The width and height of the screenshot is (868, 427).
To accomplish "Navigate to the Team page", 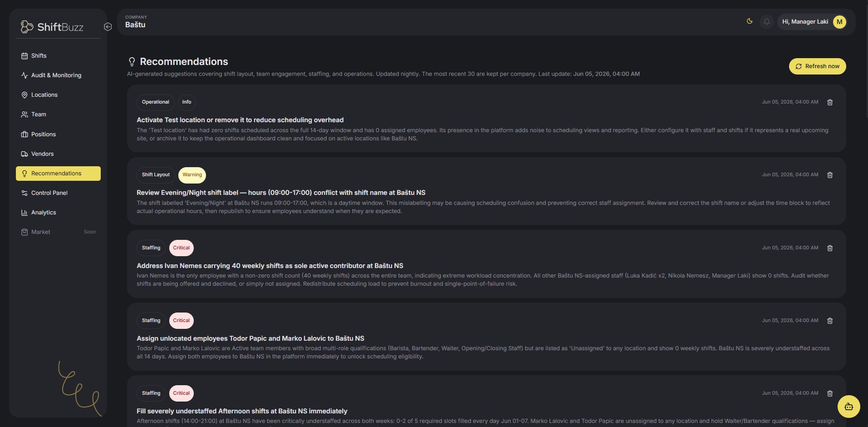I will click(58, 114).
